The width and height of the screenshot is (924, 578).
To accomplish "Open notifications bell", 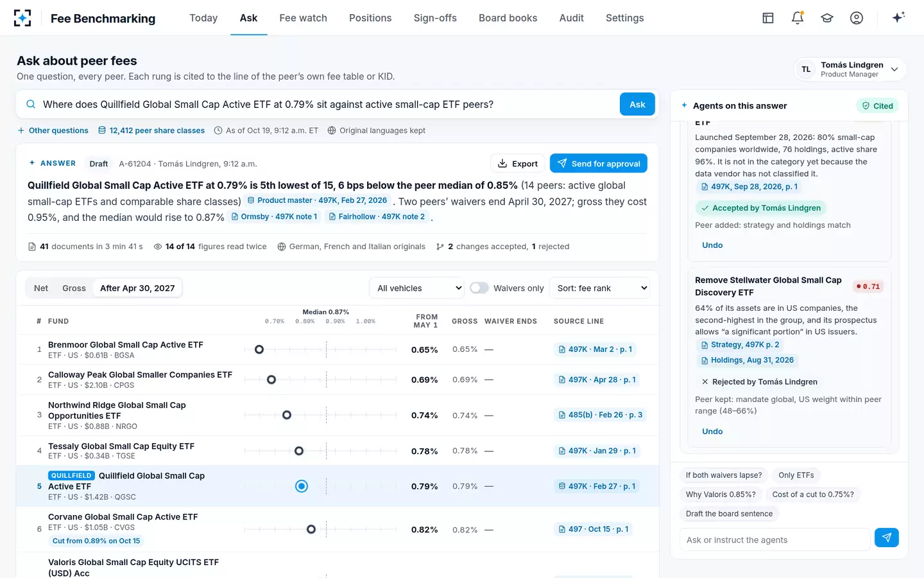I will (x=798, y=18).
